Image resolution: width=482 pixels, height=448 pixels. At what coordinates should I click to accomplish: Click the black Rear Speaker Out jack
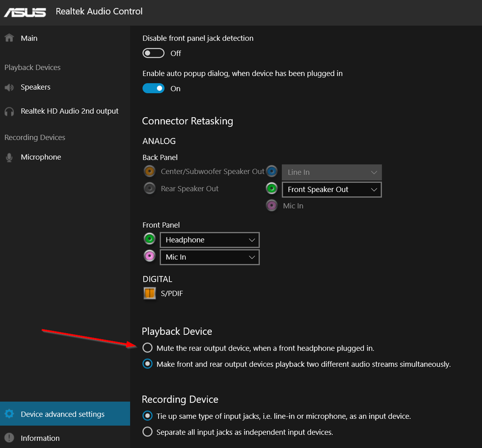[x=150, y=188]
